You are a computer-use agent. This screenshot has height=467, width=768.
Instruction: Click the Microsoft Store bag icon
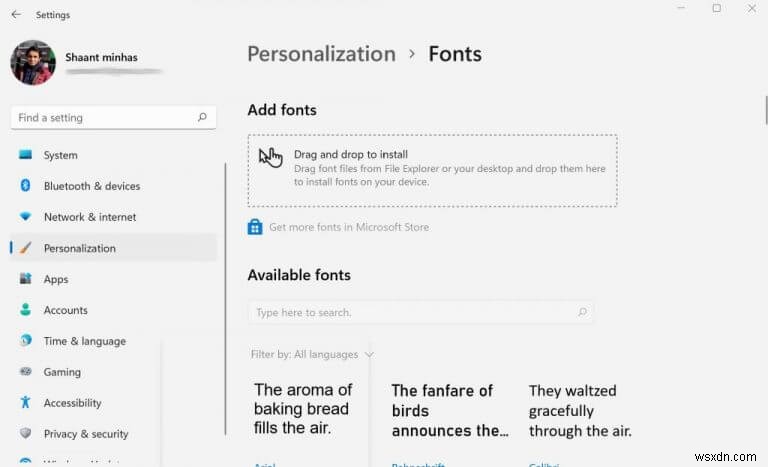[255, 227]
